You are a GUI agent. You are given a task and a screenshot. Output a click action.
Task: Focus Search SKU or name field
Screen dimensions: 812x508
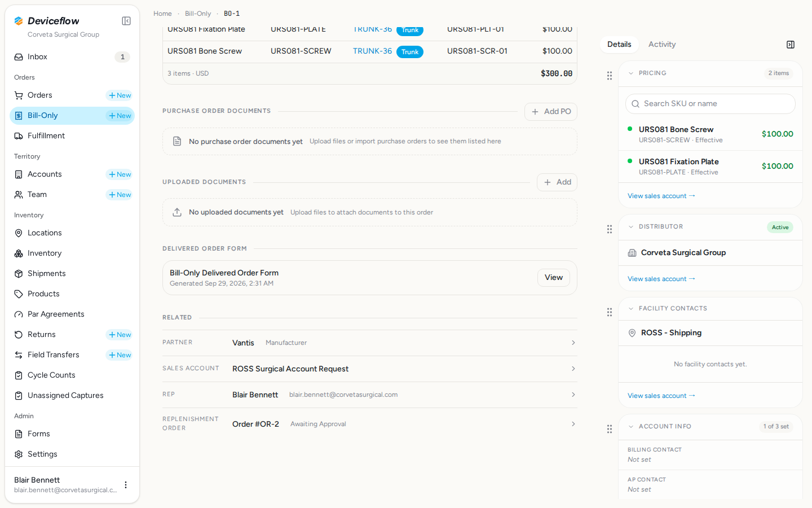[x=710, y=104]
